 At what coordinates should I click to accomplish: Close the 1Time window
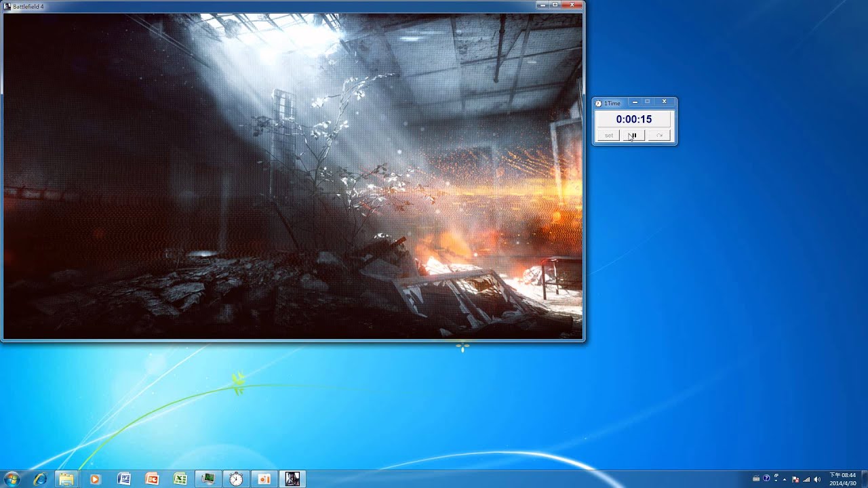pos(664,102)
